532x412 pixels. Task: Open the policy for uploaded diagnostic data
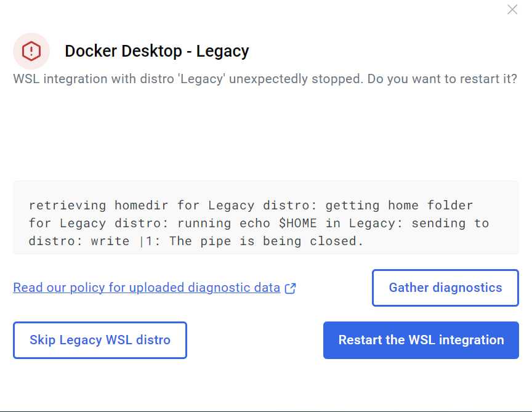[x=147, y=288]
